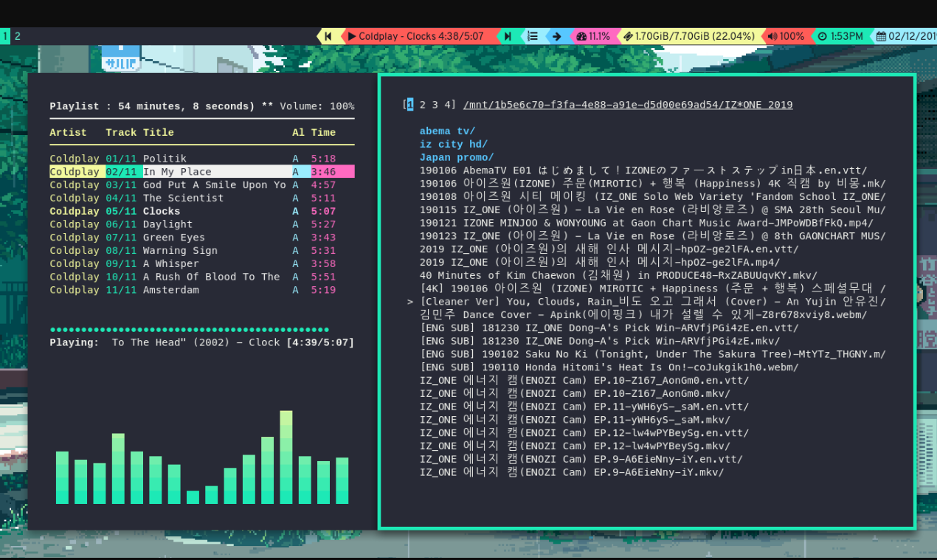Viewport: 937px width, 560px height.
Task: Click previous track icon in status bar
Action: pyautogui.click(x=328, y=36)
